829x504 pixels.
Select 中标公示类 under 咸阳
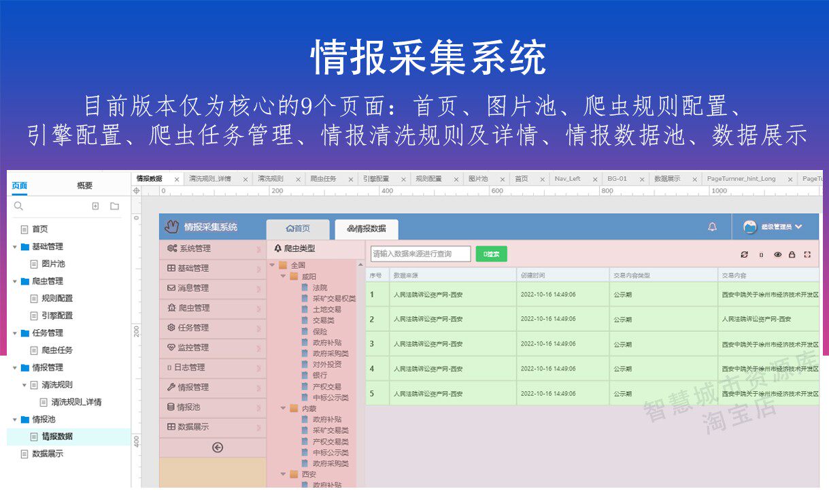(331, 397)
